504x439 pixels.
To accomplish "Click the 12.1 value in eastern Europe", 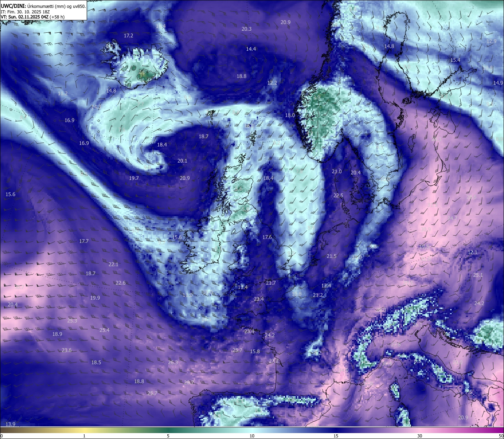I will click(472, 252).
